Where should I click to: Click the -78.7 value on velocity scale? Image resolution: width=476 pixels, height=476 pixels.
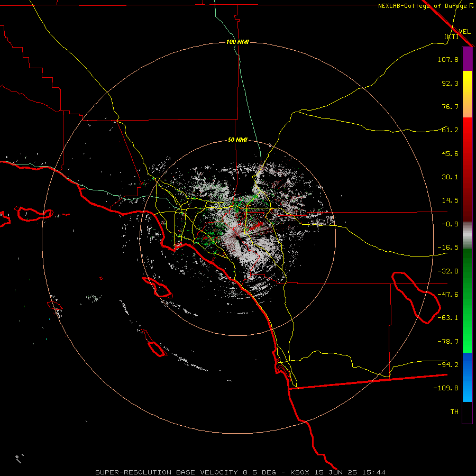click(448, 342)
